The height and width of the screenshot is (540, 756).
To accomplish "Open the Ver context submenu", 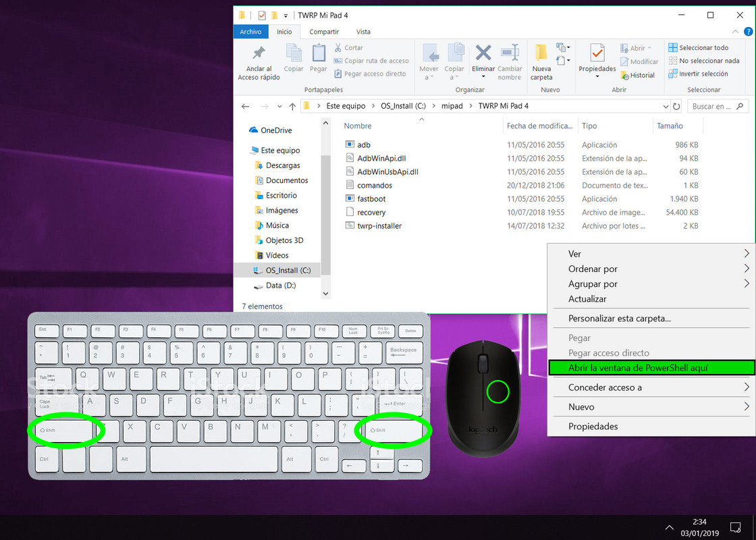I will [x=651, y=254].
